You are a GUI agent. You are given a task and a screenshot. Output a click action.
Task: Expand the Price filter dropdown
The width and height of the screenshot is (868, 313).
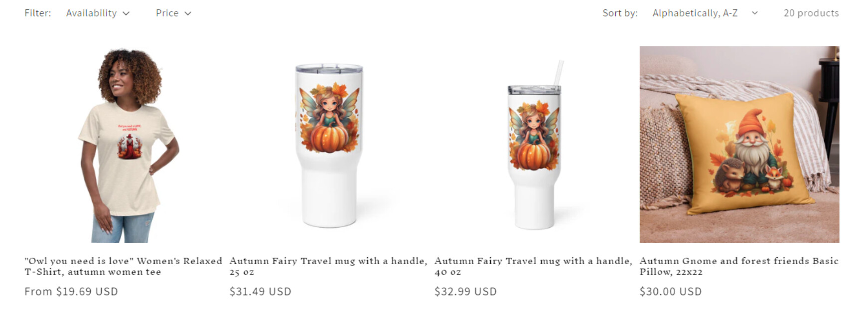(173, 13)
